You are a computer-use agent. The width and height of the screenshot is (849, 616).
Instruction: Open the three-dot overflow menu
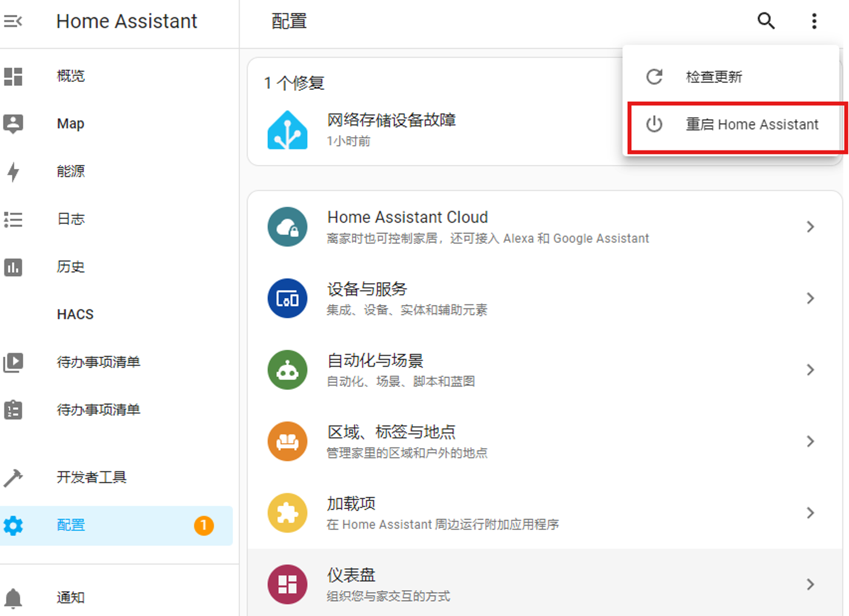pyautogui.click(x=814, y=21)
